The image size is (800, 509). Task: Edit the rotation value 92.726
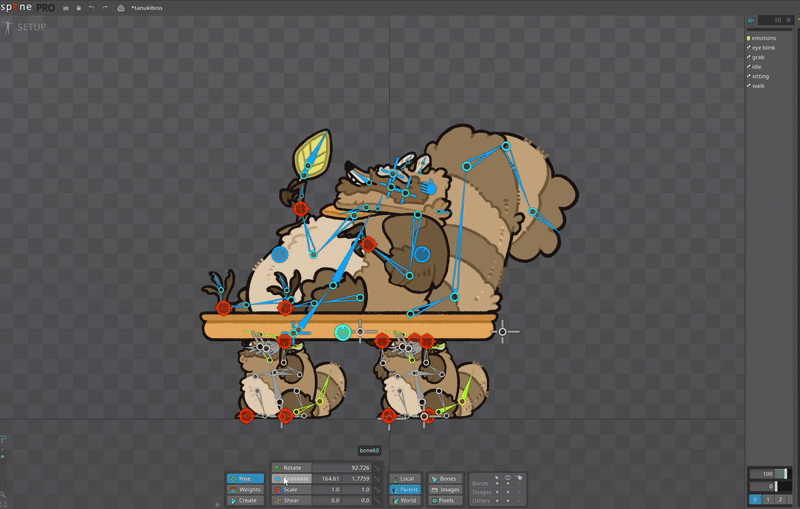(341, 468)
